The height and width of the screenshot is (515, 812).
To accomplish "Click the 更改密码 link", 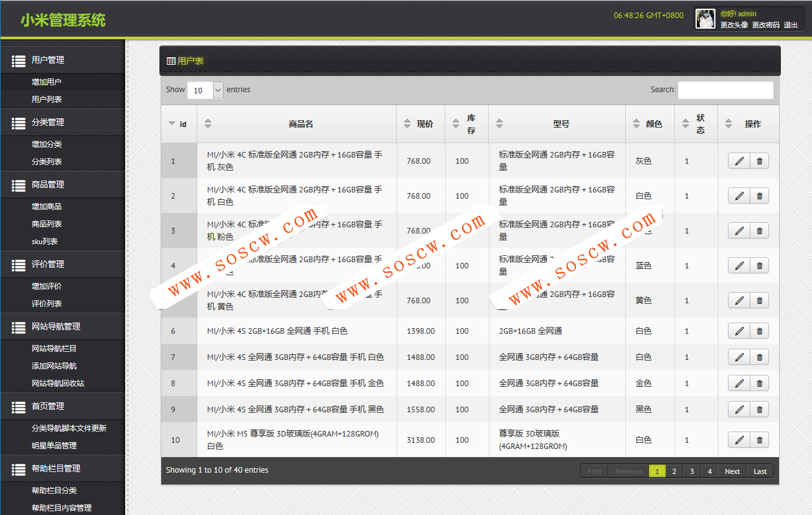I will pyautogui.click(x=766, y=25).
